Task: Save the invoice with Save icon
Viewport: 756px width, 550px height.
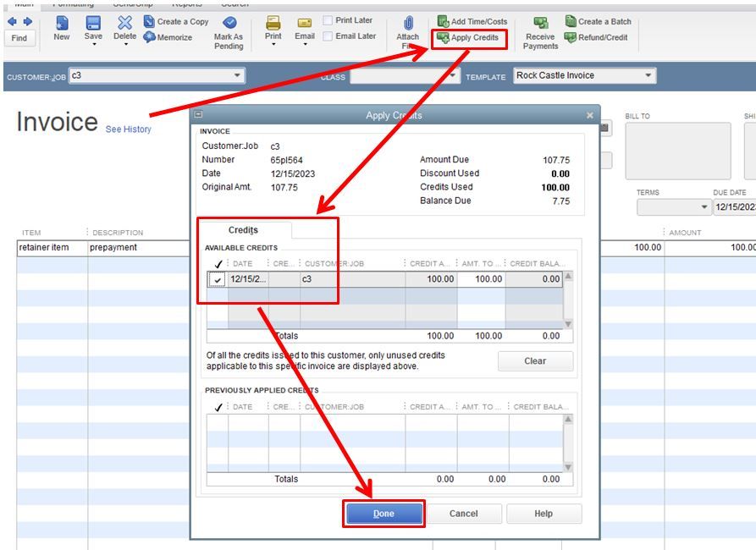Action: tap(93, 23)
